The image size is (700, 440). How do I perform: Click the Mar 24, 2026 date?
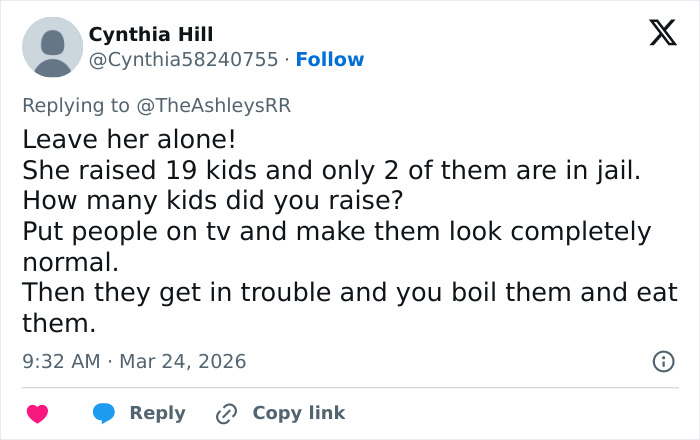pos(182,361)
